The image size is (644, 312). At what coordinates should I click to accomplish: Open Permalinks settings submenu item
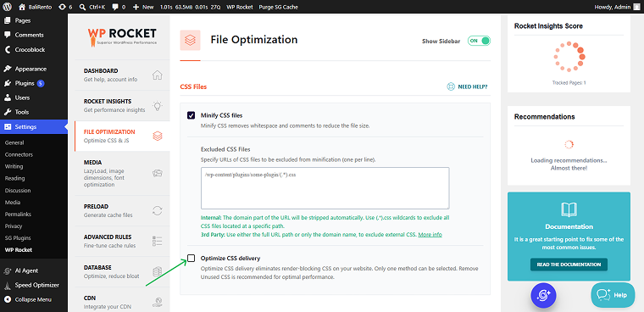click(18, 214)
